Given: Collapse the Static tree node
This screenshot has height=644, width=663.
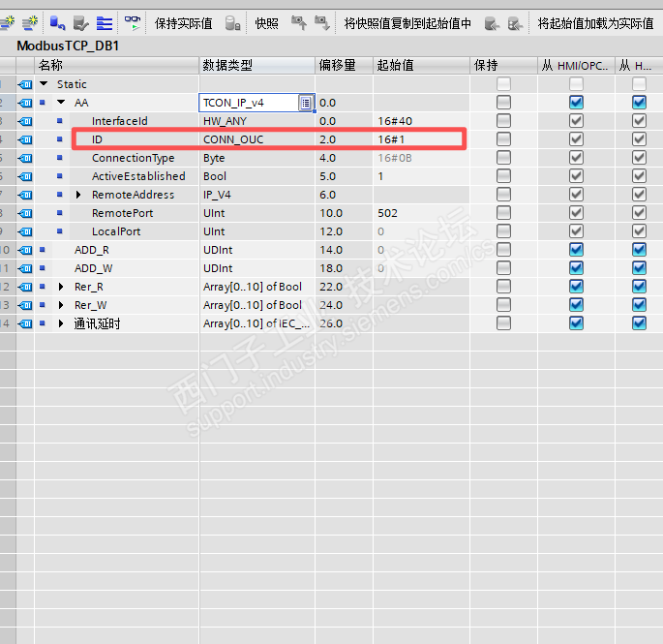Looking at the screenshot, I should [44, 84].
